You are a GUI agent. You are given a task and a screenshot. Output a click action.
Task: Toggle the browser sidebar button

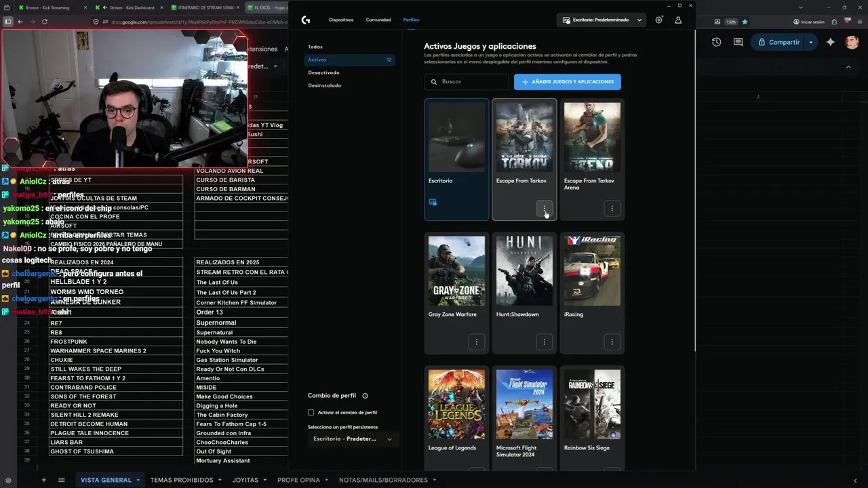point(8,22)
